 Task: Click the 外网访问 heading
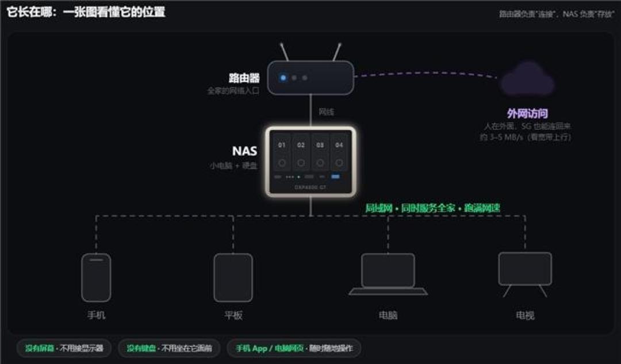(x=527, y=114)
